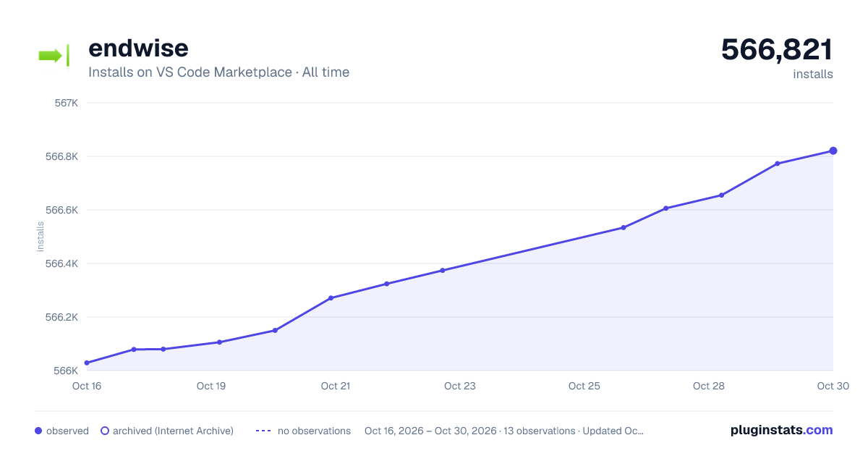Click the endwise green arrow logo icon

click(54, 56)
